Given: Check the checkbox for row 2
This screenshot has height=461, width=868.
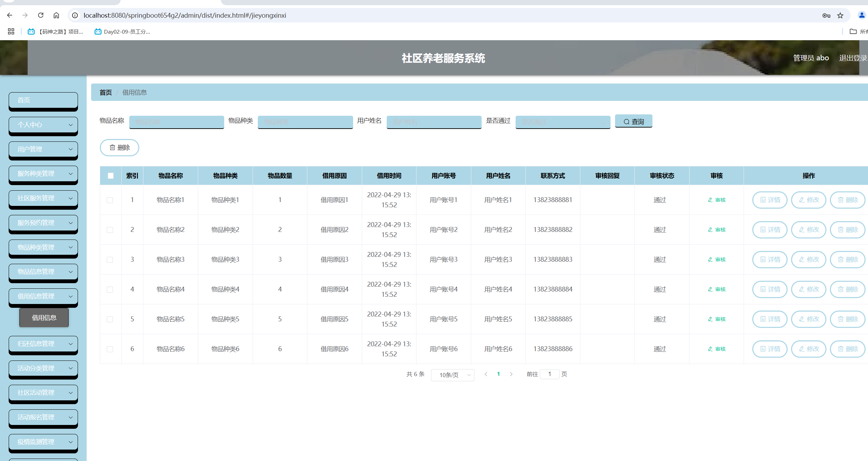Looking at the screenshot, I should 110,230.
